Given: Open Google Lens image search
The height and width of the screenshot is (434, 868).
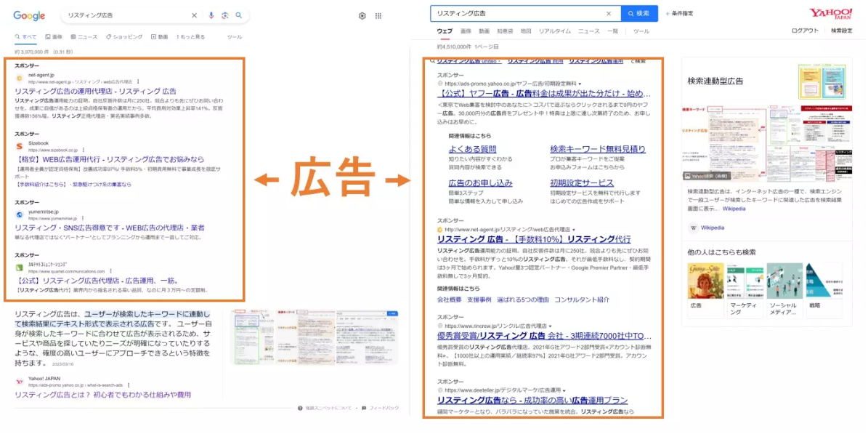Looking at the screenshot, I should pos(224,15).
